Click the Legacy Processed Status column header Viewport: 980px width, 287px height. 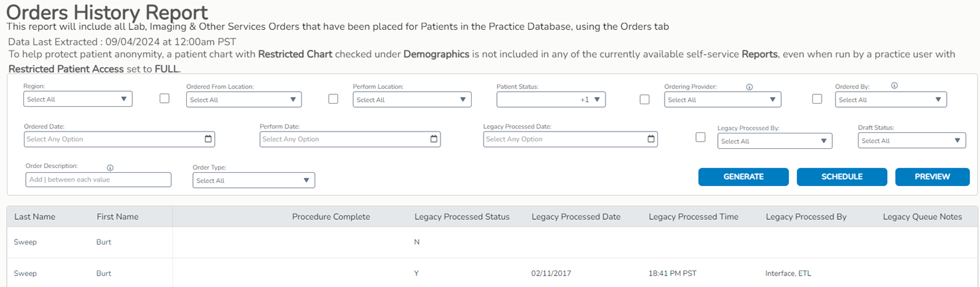point(462,217)
